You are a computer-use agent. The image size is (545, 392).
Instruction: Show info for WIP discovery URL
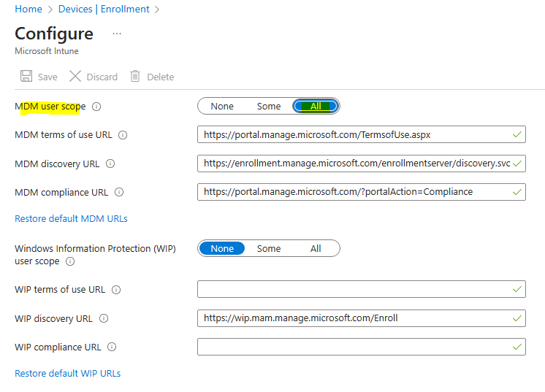point(104,318)
